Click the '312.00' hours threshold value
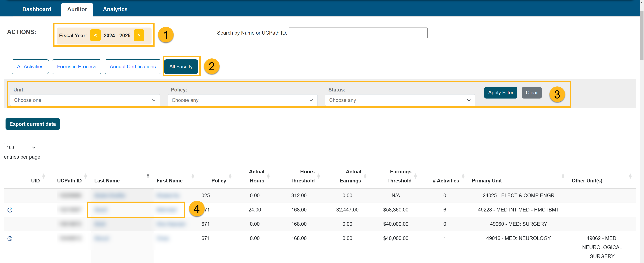This screenshot has height=263, width=644. click(299, 195)
